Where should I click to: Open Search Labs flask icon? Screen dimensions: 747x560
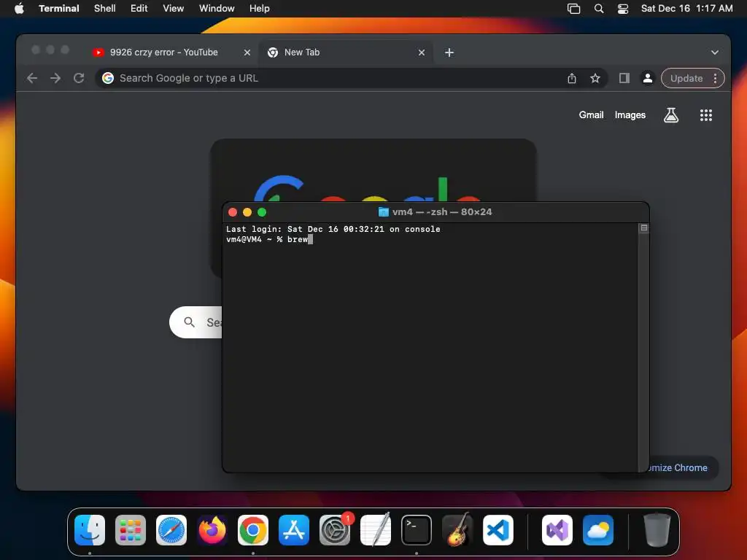pos(671,114)
